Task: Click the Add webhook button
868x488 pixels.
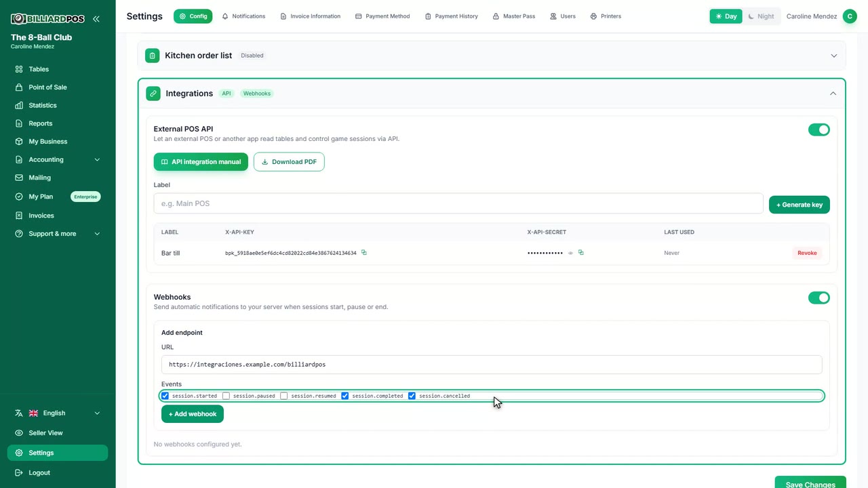Action: coord(193,414)
